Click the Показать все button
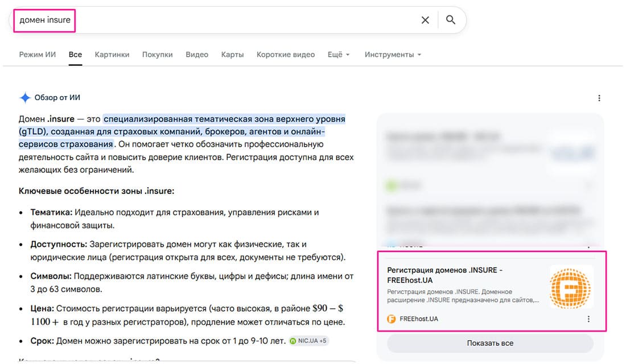Screen dimensions: 626x364 pos(490,344)
